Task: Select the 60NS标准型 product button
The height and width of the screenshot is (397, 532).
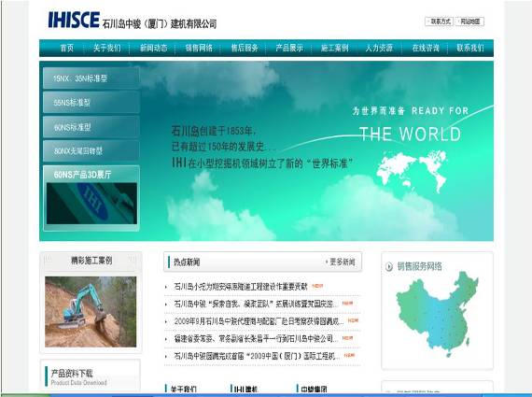Action: pos(91,127)
